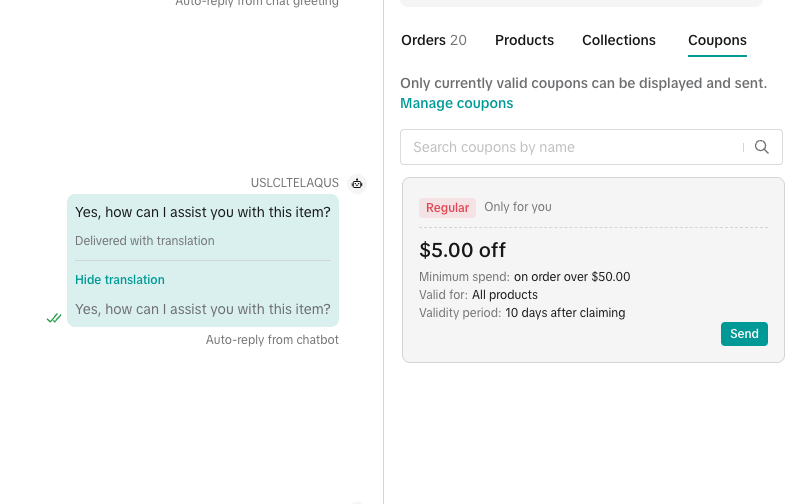Go to the Collections tab

[x=619, y=41]
